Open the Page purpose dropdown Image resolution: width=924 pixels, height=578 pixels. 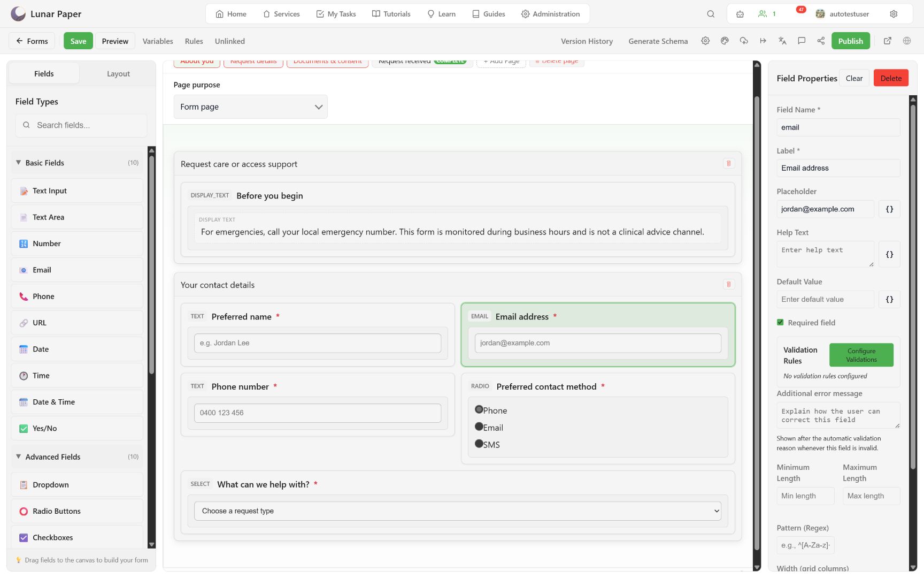pos(250,107)
